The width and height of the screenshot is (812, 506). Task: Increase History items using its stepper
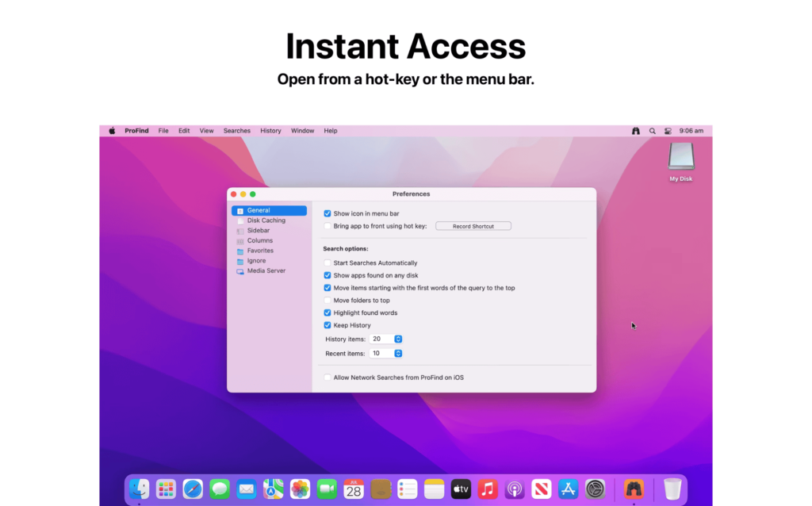coord(397,336)
